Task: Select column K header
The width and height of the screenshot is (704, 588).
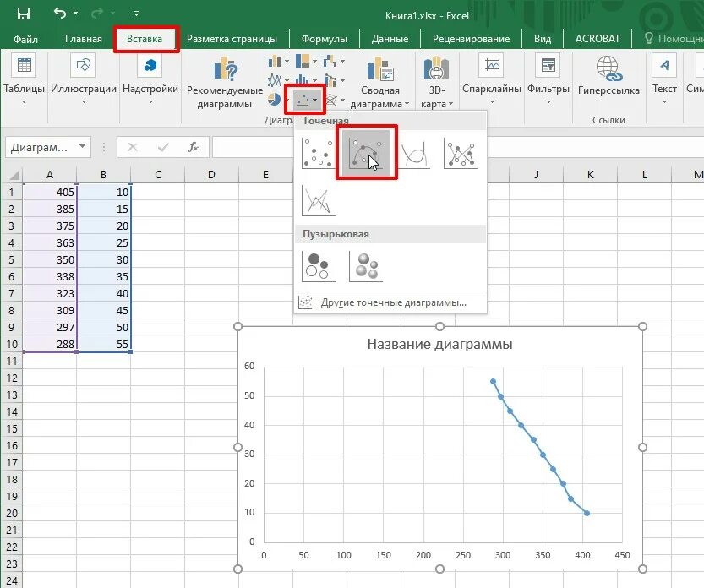Action: [591, 175]
